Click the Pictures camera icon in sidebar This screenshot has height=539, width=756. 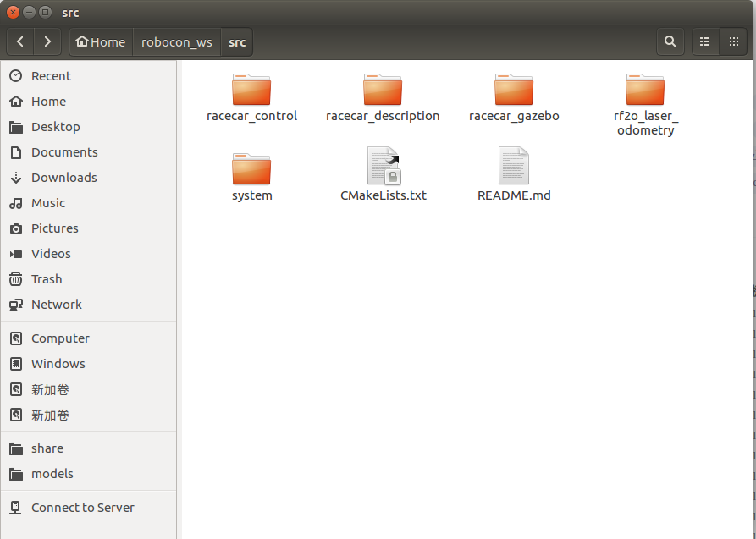tap(16, 228)
